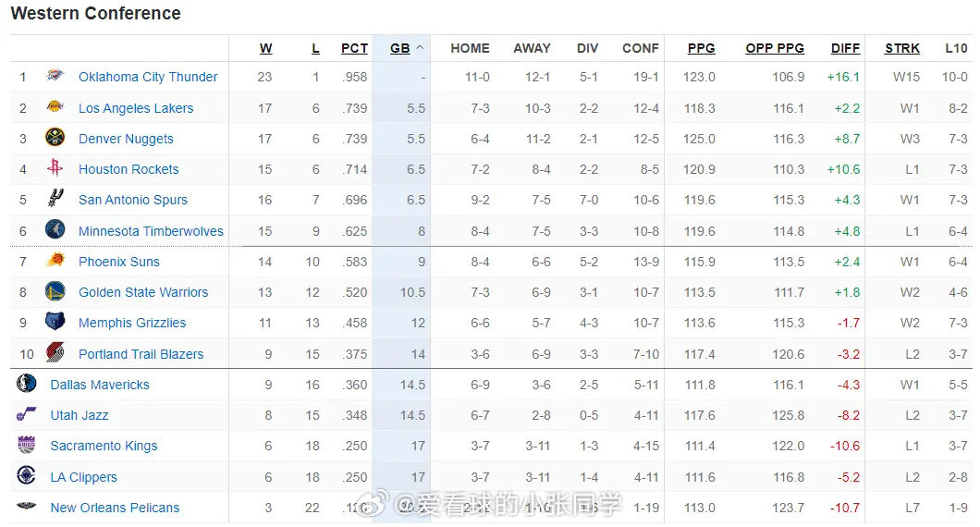
Task: Click the Sacramento Kings logo icon
Action: tap(26, 445)
